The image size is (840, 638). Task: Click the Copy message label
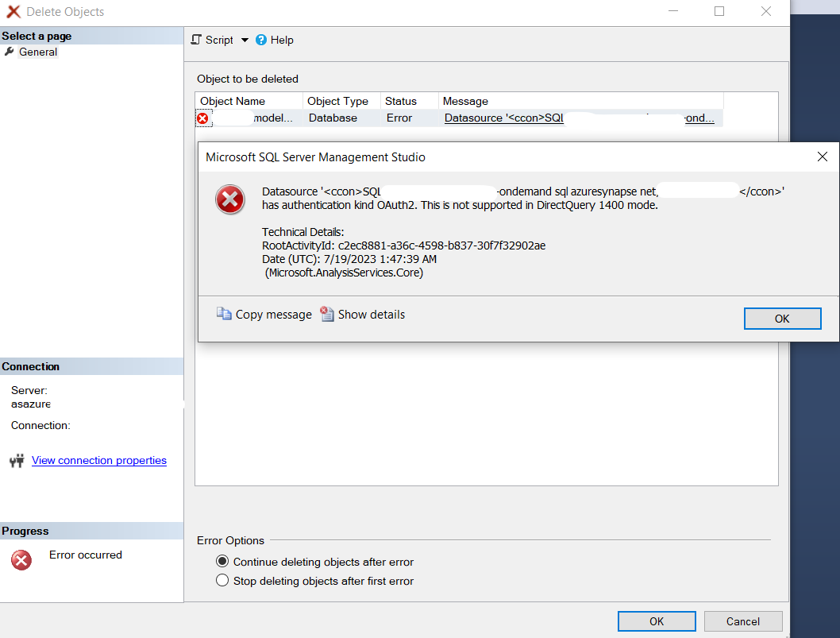point(274,315)
